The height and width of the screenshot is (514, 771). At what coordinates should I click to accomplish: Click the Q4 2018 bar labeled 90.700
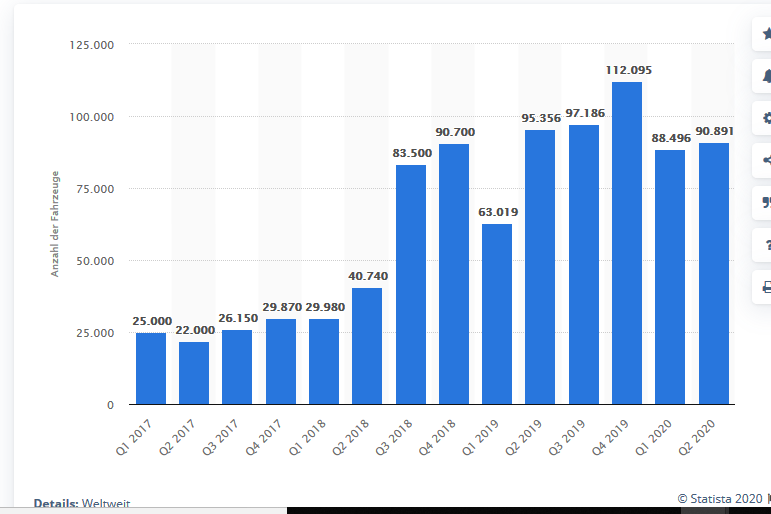454,274
